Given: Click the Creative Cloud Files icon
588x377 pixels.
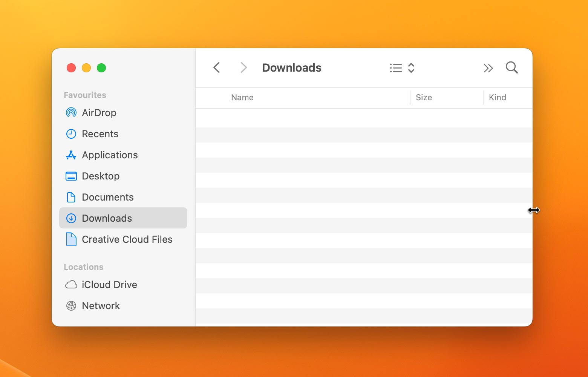Looking at the screenshot, I should 71,239.
